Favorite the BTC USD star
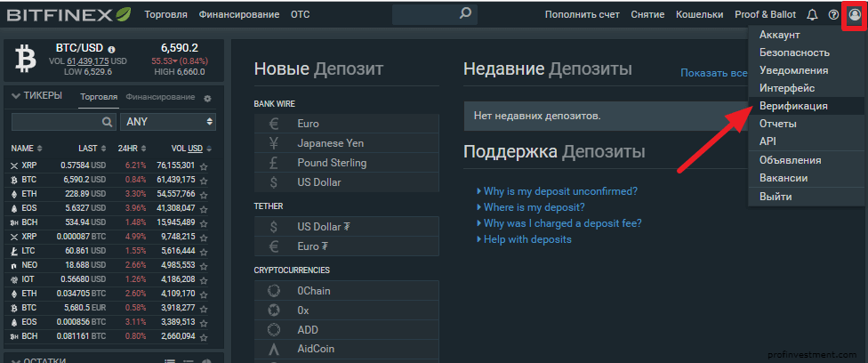The width and height of the screenshot is (868, 363). point(204,180)
